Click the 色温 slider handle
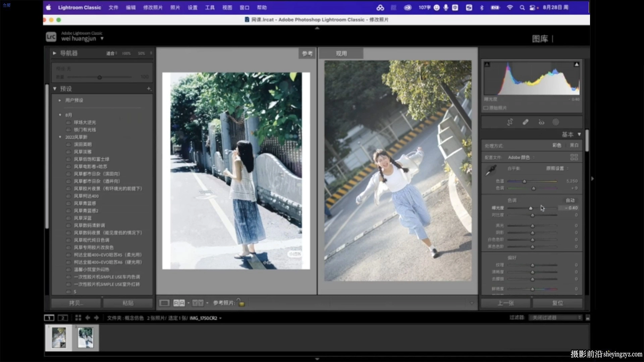Screen dimensions: 644x362 coord(525,181)
